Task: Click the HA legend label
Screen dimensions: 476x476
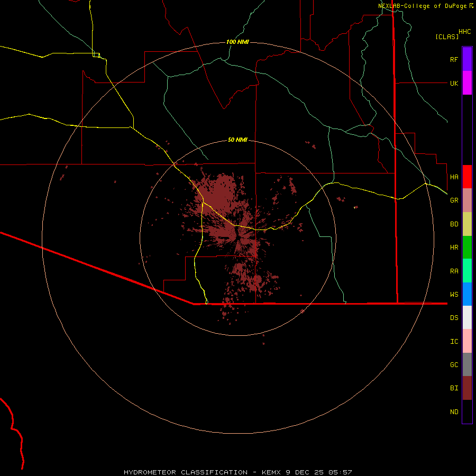Action: tap(454, 177)
